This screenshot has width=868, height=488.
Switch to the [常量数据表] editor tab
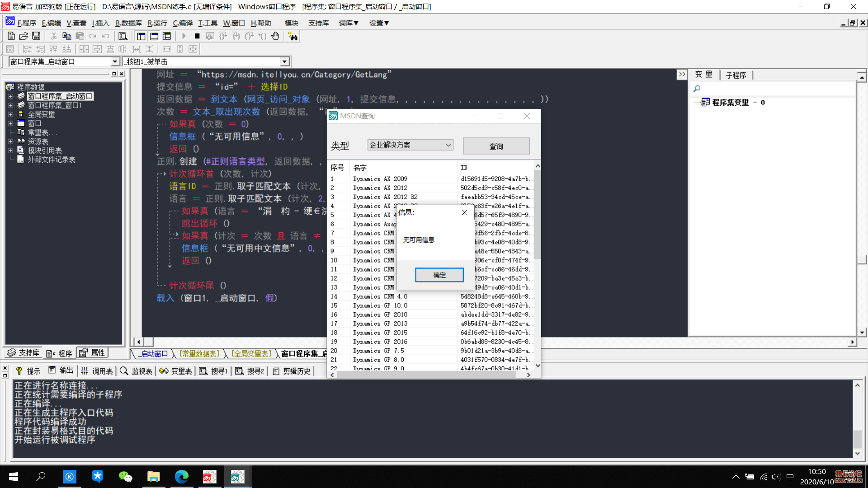(199, 354)
